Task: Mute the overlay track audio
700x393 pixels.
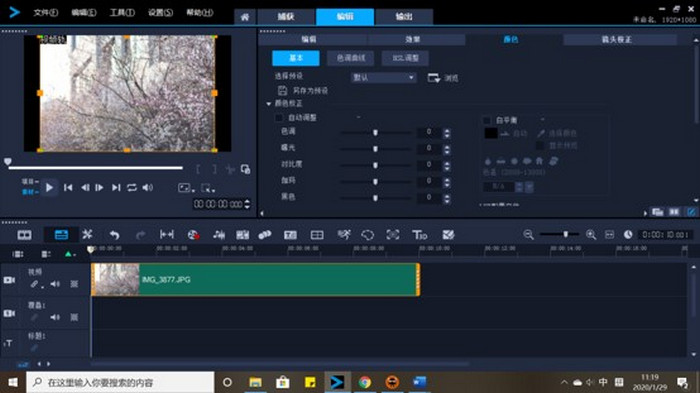Action: click(x=55, y=317)
